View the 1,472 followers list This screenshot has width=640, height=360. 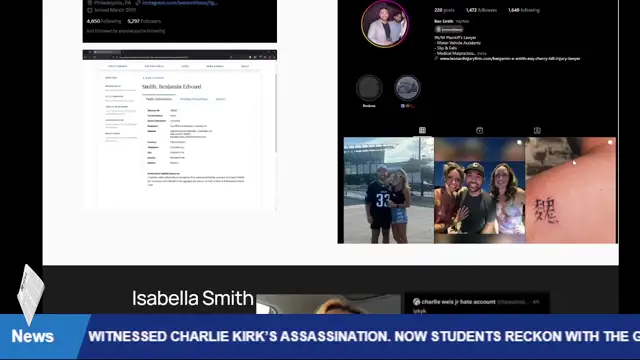click(481, 10)
